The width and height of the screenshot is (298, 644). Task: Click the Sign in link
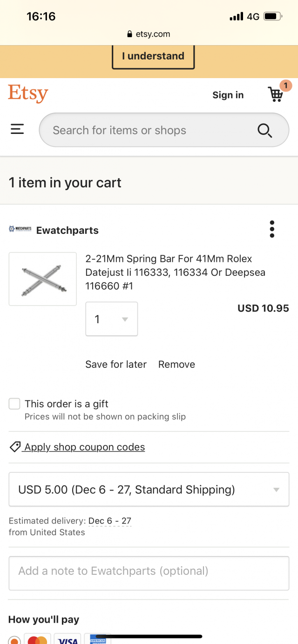[x=228, y=95]
